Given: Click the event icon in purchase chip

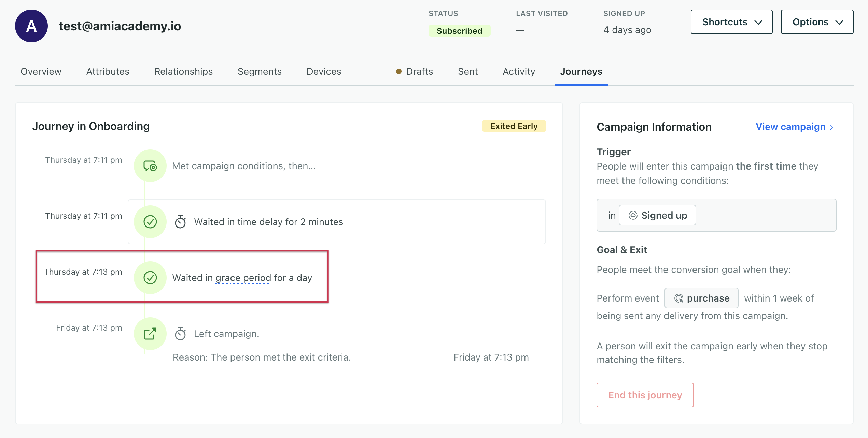Looking at the screenshot, I should (679, 298).
